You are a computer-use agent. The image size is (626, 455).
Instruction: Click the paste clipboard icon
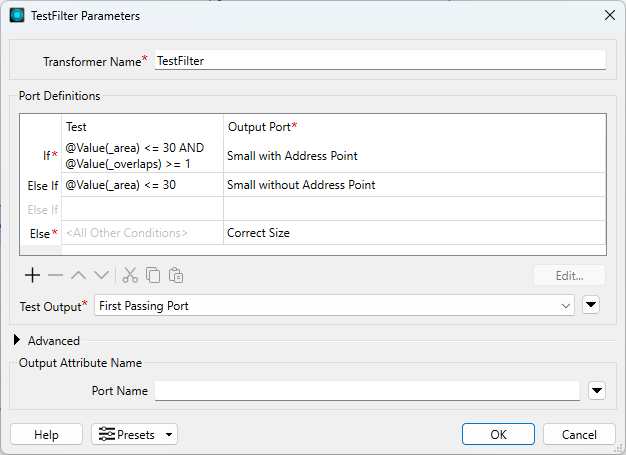click(176, 275)
